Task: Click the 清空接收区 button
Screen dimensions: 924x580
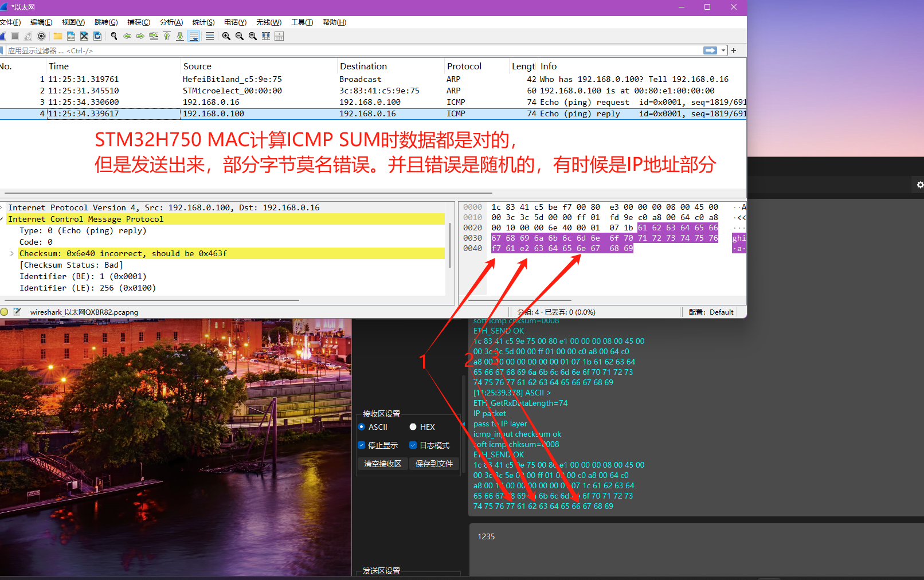Action: click(x=383, y=464)
